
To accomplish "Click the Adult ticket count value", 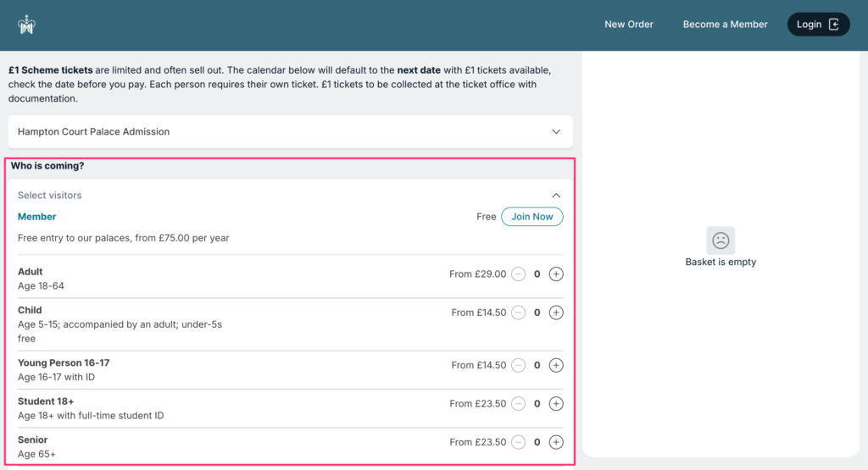I will tap(537, 274).
